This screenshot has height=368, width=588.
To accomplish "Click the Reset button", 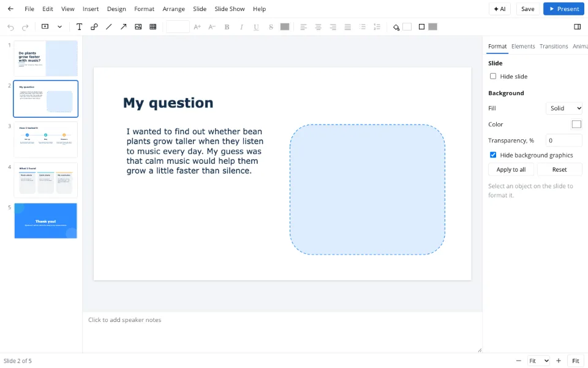I will click(559, 169).
